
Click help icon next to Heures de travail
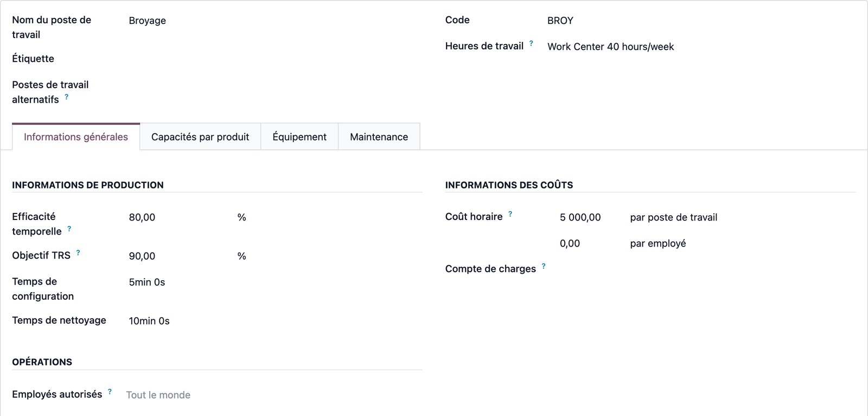pos(531,43)
